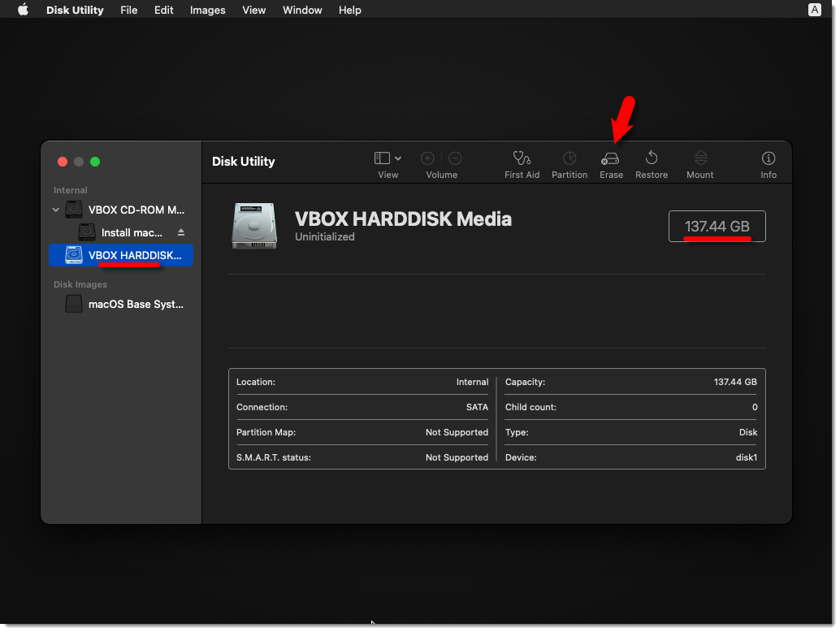Click the Capacity 137.44 GB value

click(735, 382)
